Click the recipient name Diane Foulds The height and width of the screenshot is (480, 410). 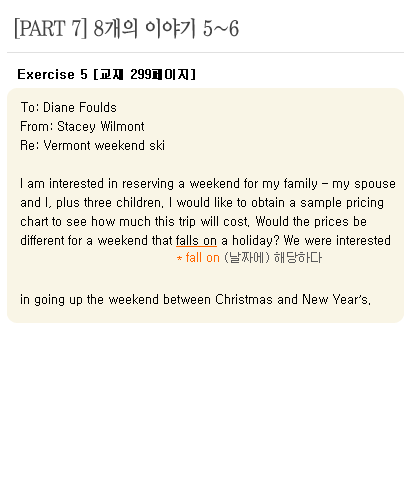pyautogui.click(x=80, y=108)
